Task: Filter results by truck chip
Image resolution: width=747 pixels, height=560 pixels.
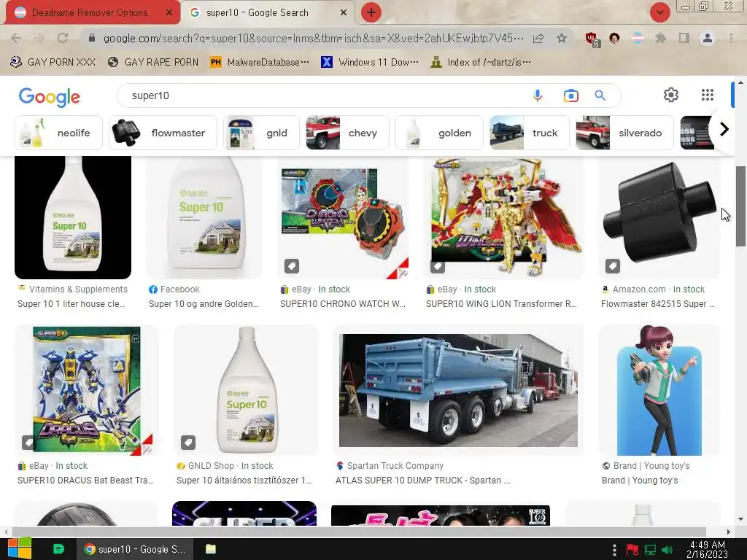Action: (x=530, y=133)
